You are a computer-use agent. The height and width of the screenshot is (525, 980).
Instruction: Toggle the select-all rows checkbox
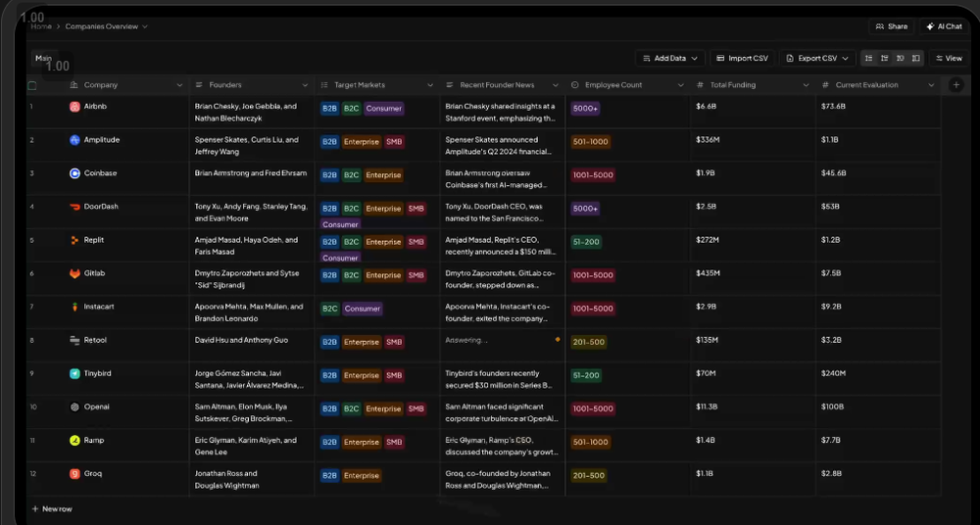(32, 85)
